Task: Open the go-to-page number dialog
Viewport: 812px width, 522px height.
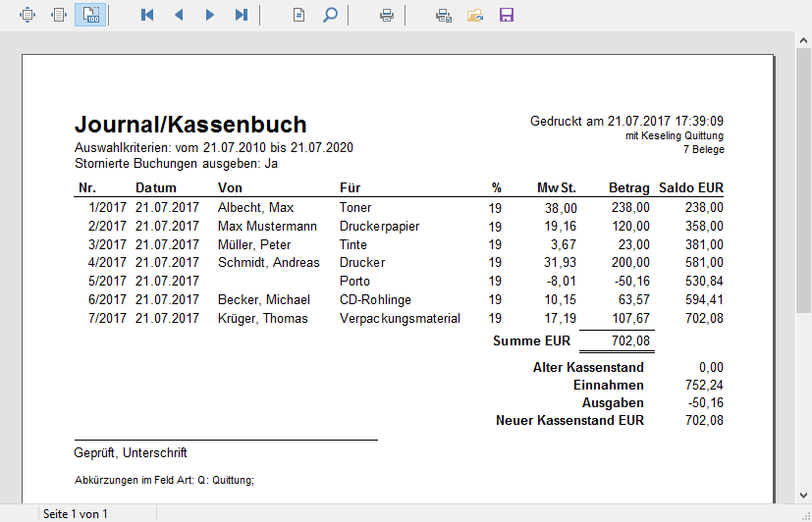Action: 298,15
